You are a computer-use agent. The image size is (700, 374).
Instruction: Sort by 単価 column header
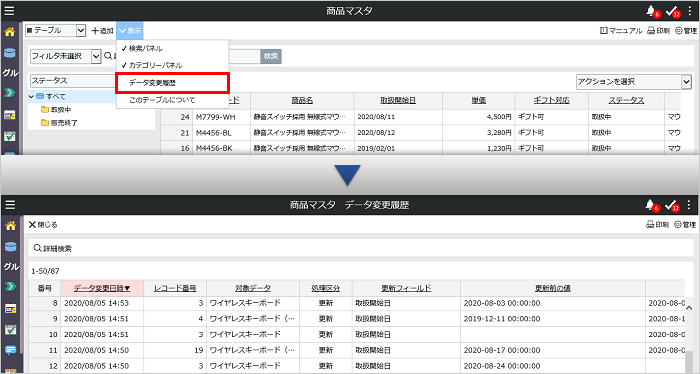(x=479, y=101)
